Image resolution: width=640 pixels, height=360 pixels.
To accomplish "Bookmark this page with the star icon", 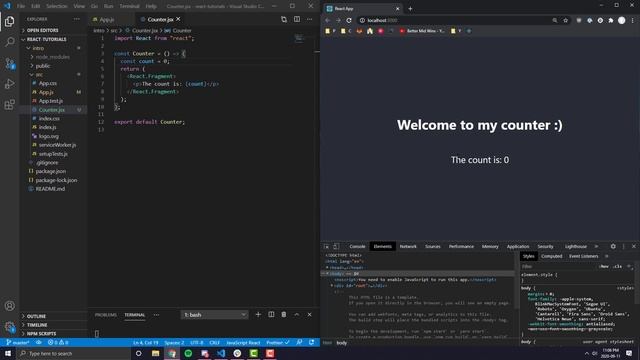I will [566, 20].
